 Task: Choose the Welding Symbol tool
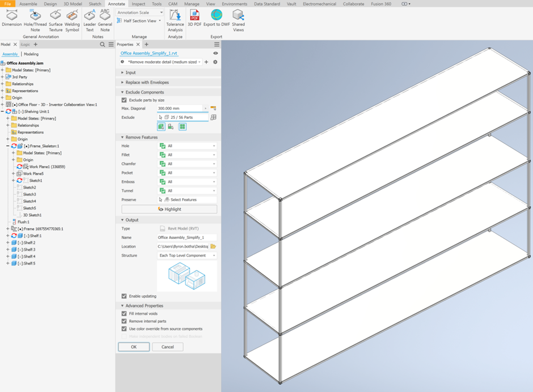pyautogui.click(x=72, y=16)
